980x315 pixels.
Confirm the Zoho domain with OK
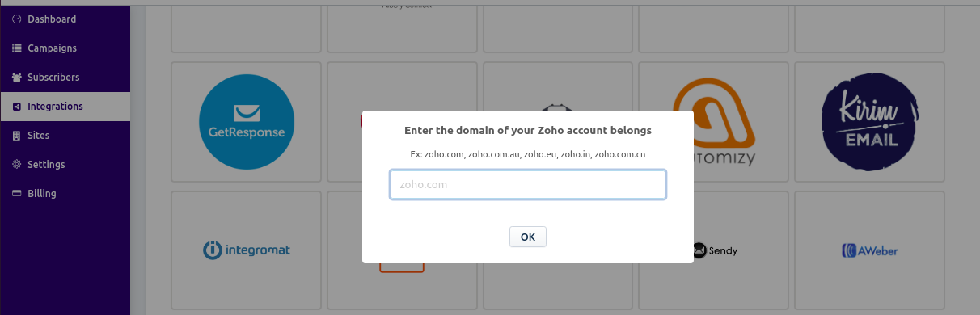[x=528, y=237]
